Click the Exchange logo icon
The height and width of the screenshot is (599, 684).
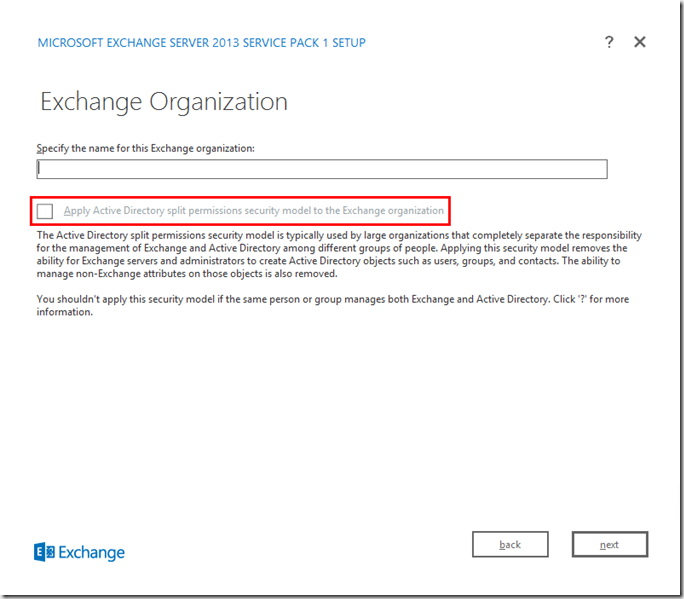pos(44,552)
